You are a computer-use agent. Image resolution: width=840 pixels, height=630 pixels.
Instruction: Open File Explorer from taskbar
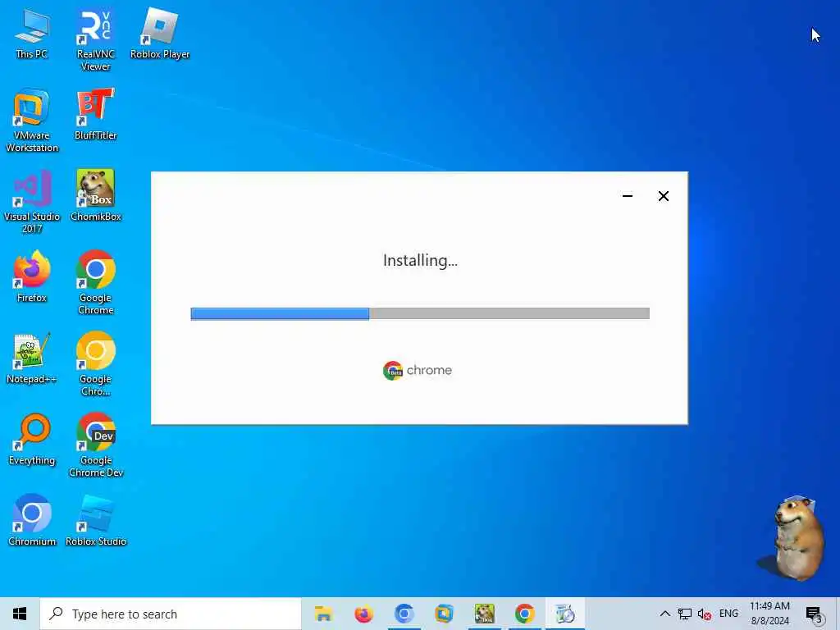323,614
